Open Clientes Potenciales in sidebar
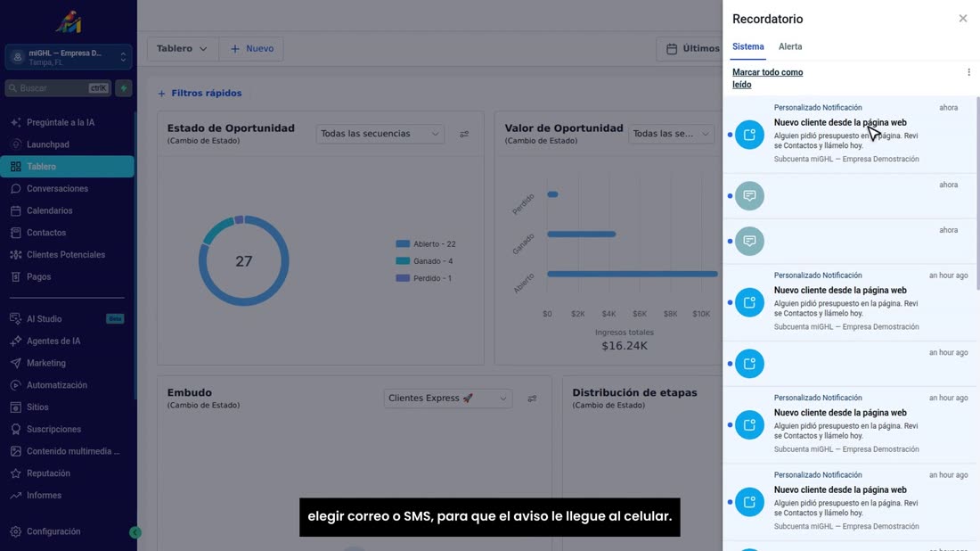980x551 pixels. tap(67, 255)
